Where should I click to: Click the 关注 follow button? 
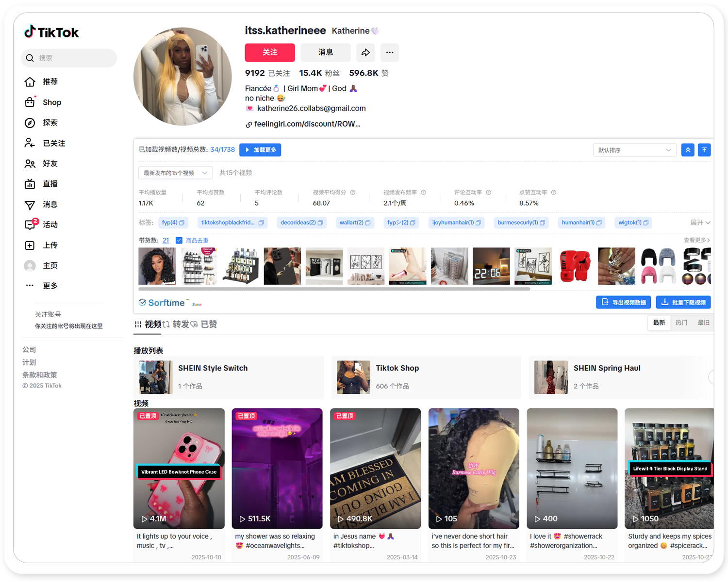point(270,52)
